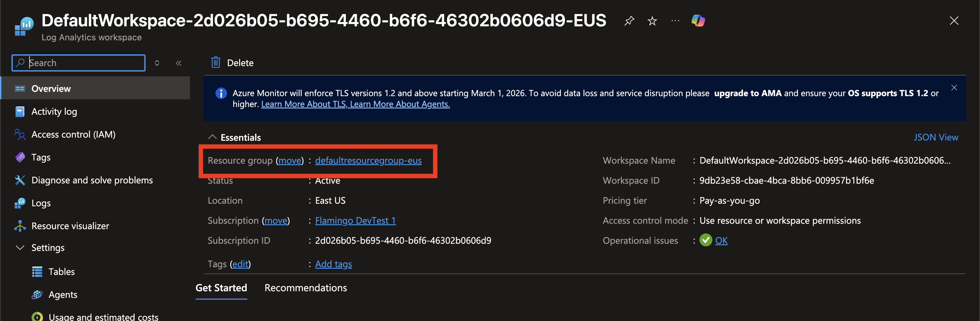The width and height of the screenshot is (980, 321).
Task: Open the more options ellipsis menu
Action: point(675,21)
